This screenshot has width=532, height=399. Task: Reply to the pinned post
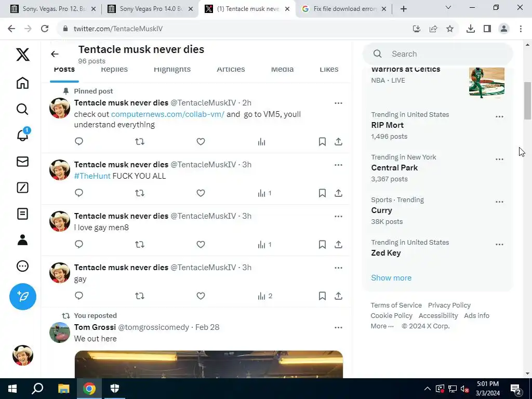tap(79, 141)
